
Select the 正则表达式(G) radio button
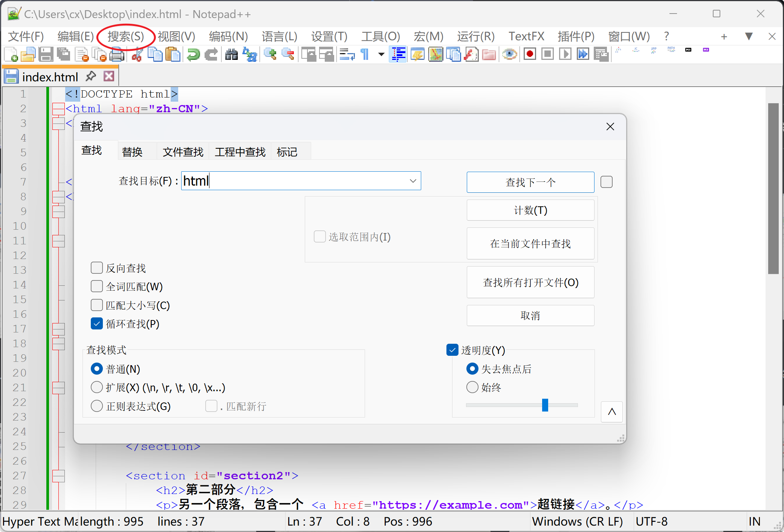pyautogui.click(x=97, y=406)
